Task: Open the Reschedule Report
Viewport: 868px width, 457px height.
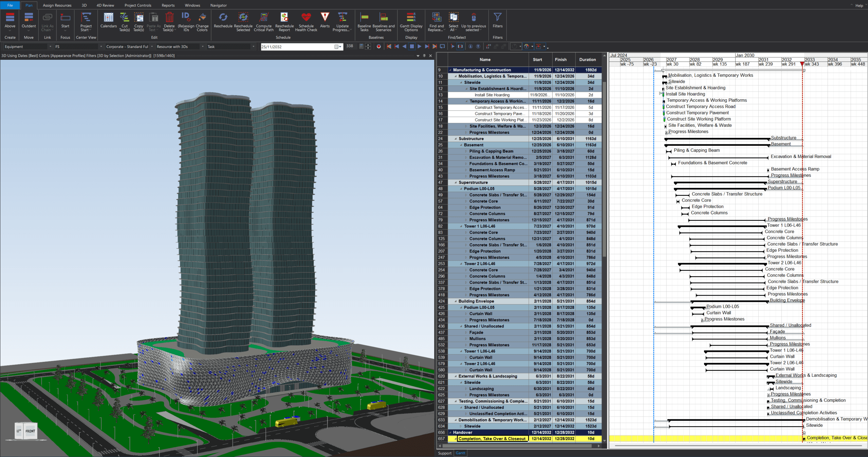Action: 284,22
